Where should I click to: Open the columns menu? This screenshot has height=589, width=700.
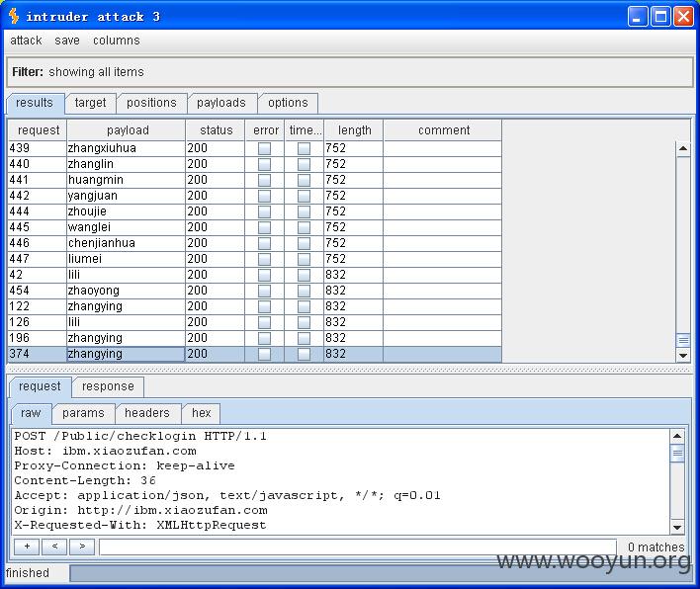pos(116,41)
